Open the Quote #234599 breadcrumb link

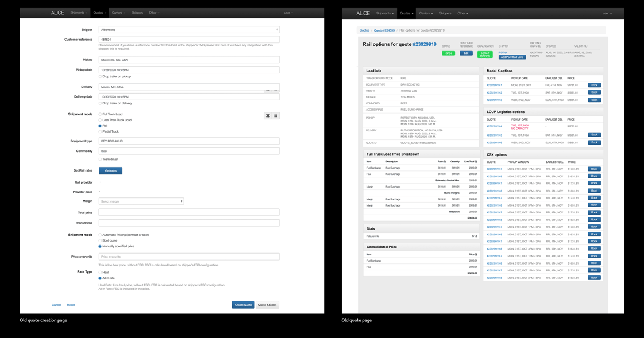pos(384,30)
